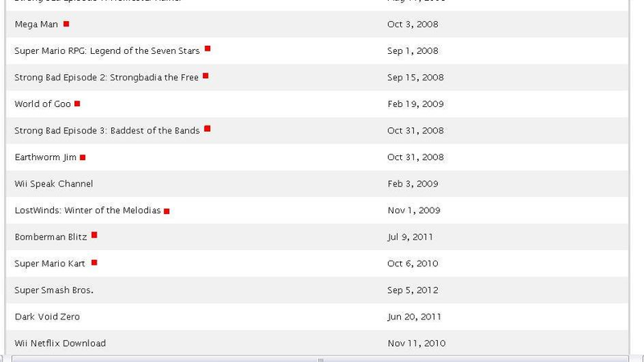The height and width of the screenshot is (362, 644).
Task: Click the red square beside Mega Man
Action: point(66,24)
